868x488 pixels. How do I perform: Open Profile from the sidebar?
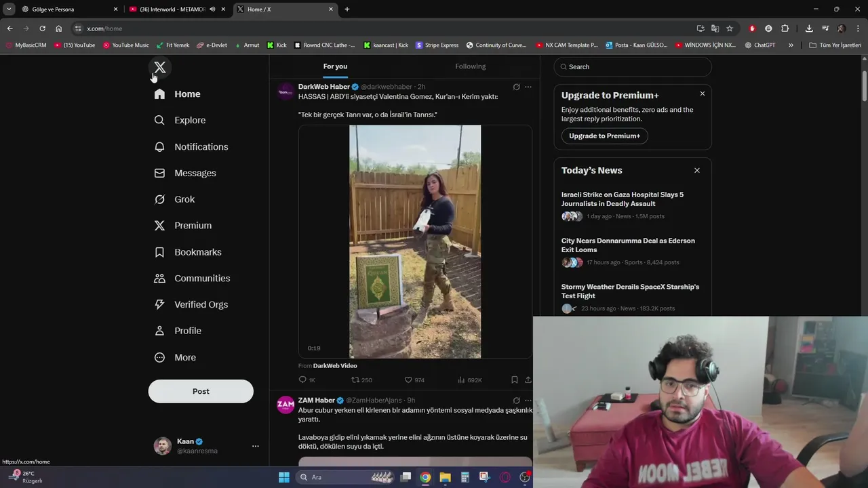178,331
